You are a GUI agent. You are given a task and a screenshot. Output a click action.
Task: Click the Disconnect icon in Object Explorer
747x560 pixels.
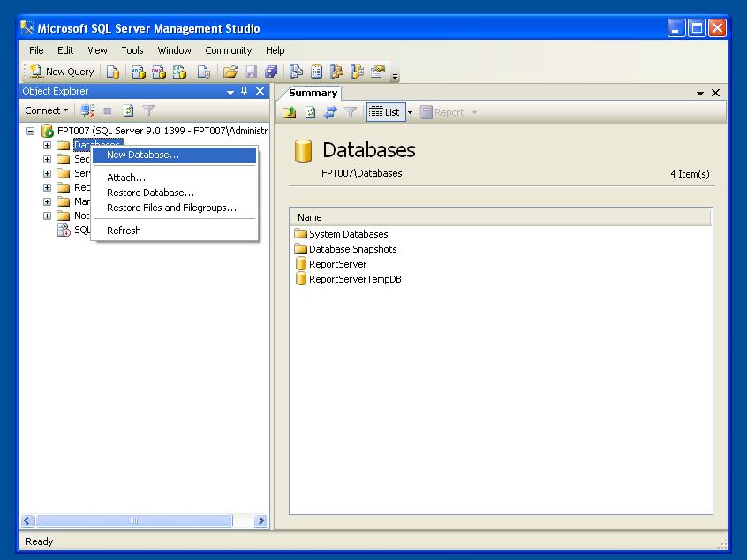(87, 111)
